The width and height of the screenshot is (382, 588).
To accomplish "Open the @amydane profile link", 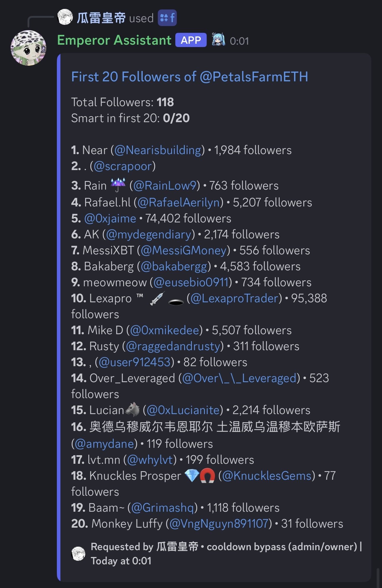I will (x=105, y=444).
